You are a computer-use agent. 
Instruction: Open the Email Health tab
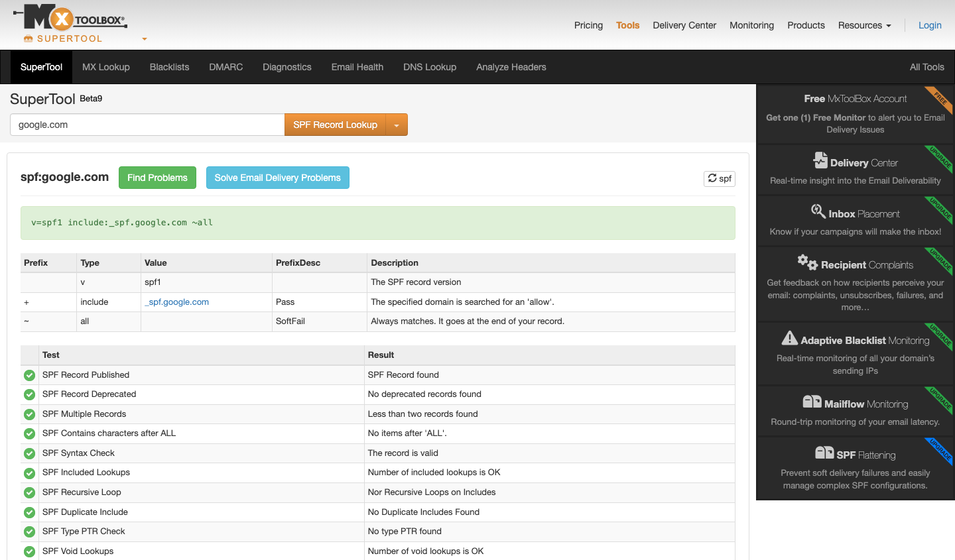coord(357,67)
